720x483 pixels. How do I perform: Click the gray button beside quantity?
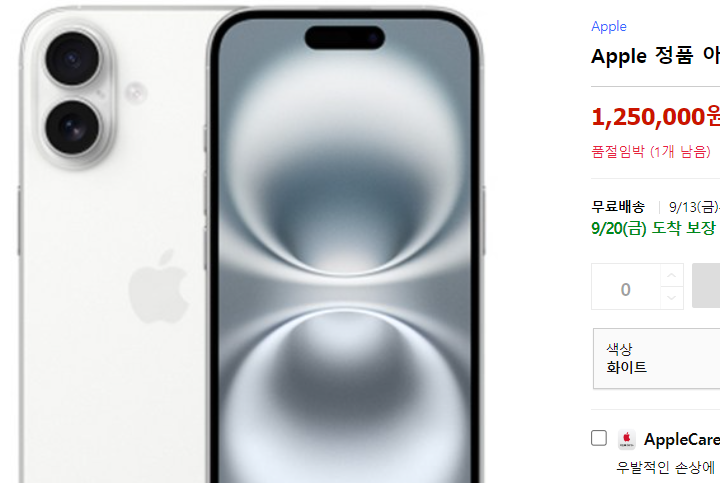pyautogui.click(x=706, y=286)
